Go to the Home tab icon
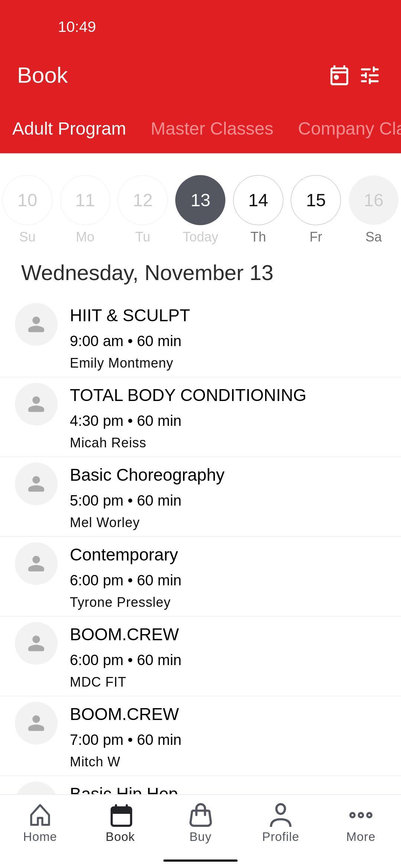Viewport: 401px width, 868px height. coord(40,815)
